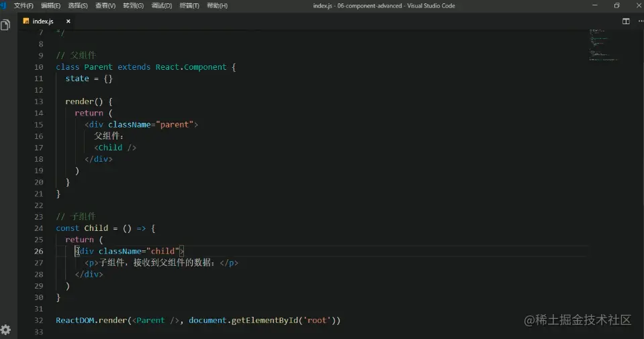The width and height of the screenshot is (644, 339).
Task: Open the Manage gear icon
Action: (5, 329)
